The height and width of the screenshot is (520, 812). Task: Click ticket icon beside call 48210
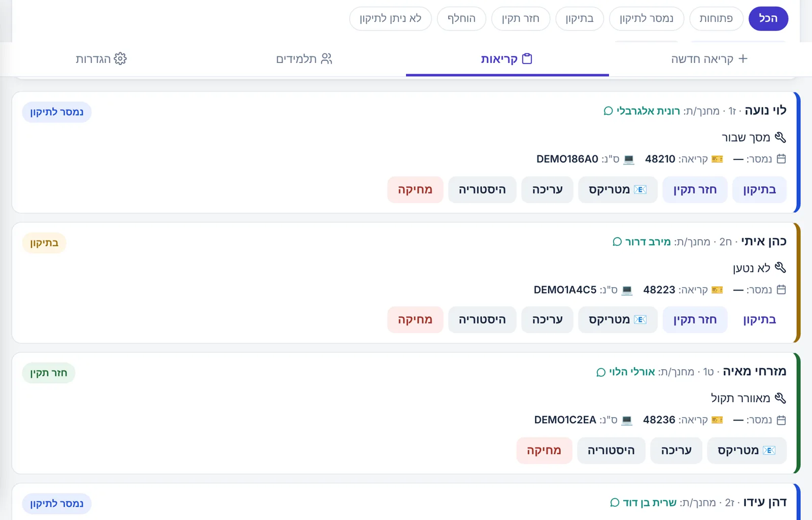tap(717, 159)
